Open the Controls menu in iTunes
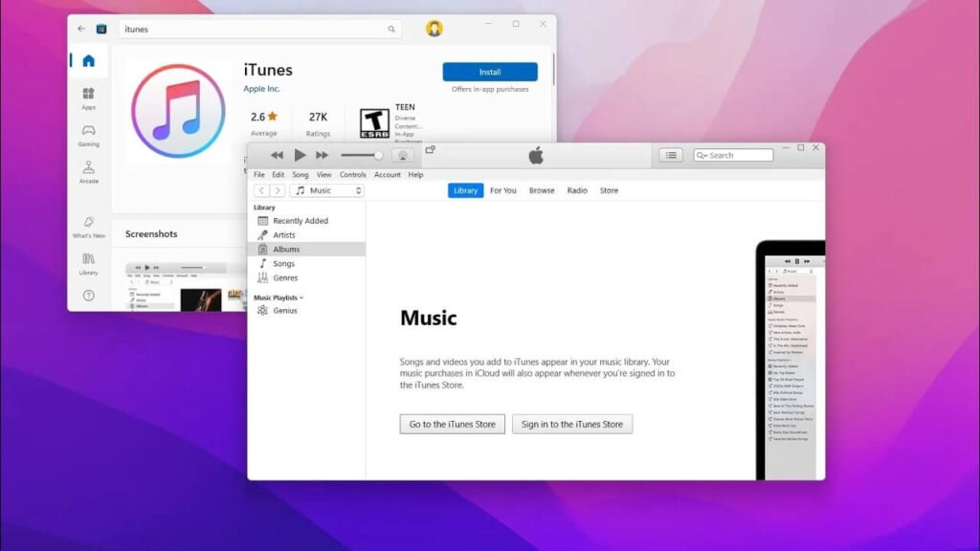Screen dimensions: 980x551 click(352, 175)
